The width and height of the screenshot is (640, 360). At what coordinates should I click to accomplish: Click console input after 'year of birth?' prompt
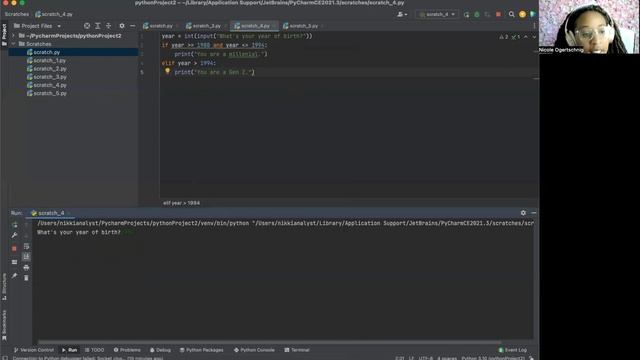(x=129, y=232)
